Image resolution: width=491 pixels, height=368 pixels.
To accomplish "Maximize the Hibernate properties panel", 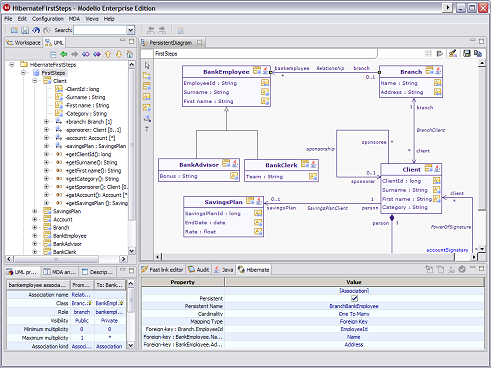I will coord(481,268).
